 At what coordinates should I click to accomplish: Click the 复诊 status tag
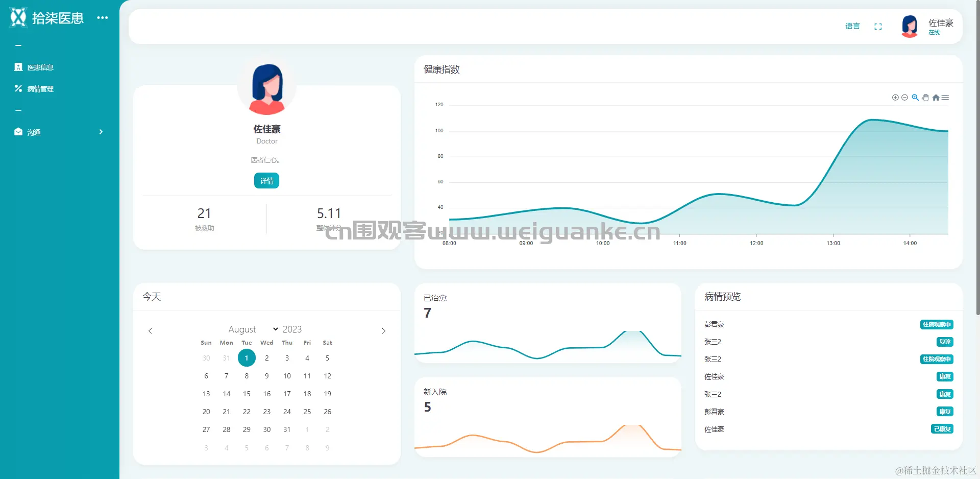coord(945,342)
